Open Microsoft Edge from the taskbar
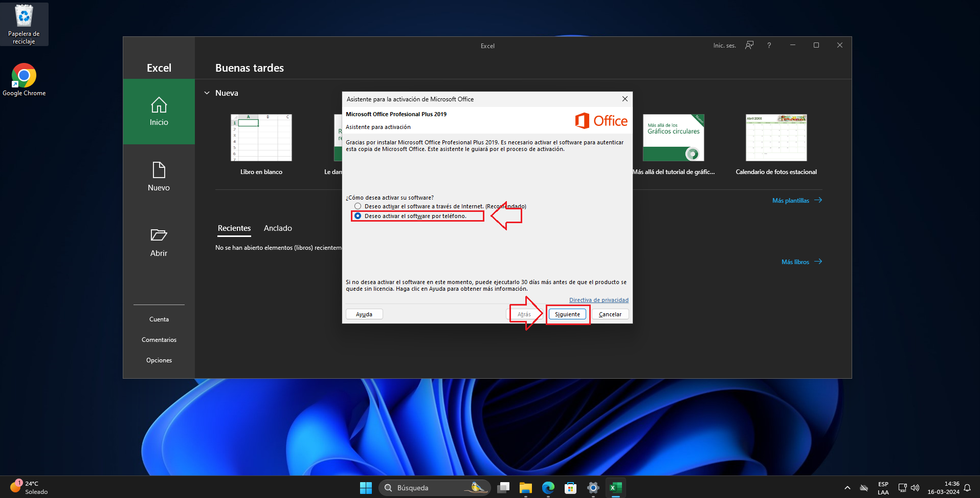Image resolution: width=980 pixels, height=498 pixels. [548, 488]
